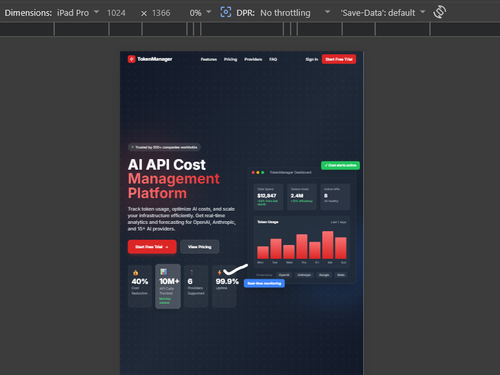
Task: Click the lightning icon above 99.9%
Action: [x=219, y=273]
